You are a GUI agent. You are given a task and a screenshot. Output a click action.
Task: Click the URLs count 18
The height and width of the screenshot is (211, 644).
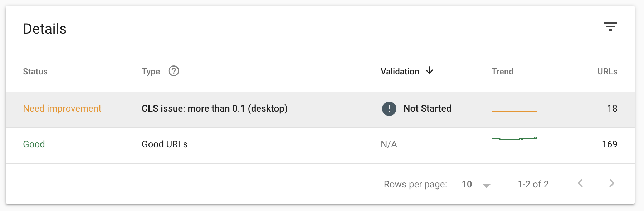tap(613, 108)
